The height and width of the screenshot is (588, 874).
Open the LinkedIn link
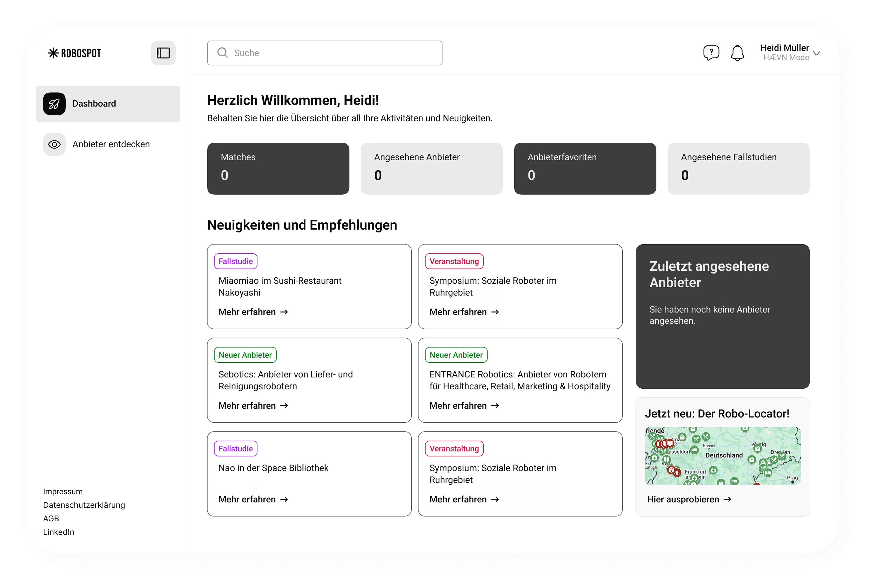(x=59, y=532)
